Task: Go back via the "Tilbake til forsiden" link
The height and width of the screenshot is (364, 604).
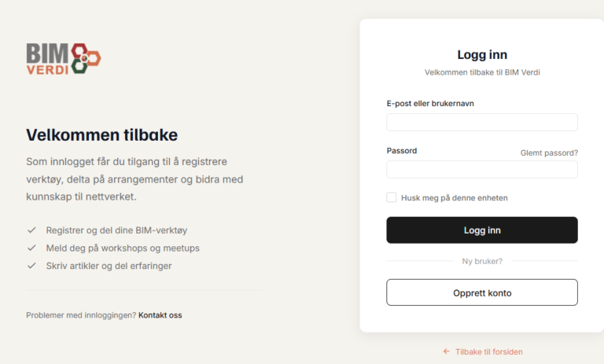Action: pos(488,351)
